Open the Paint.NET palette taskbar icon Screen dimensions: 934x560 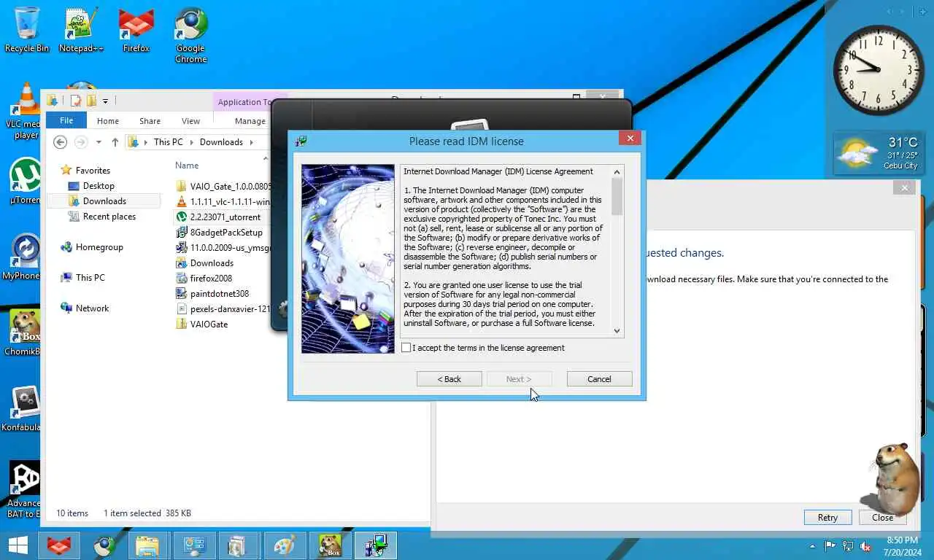tap(284, 545)
